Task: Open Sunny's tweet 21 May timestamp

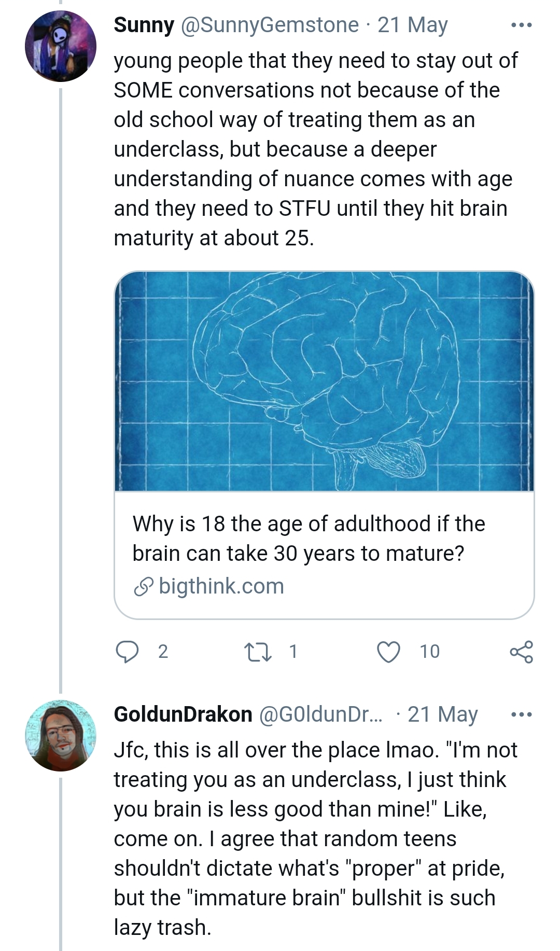Action: click(413, 25)
